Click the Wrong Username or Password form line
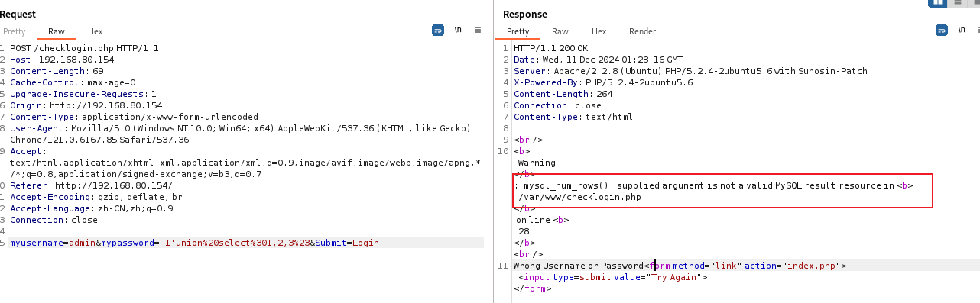Viewport: 980px width, 303px height. click(680, 266)
